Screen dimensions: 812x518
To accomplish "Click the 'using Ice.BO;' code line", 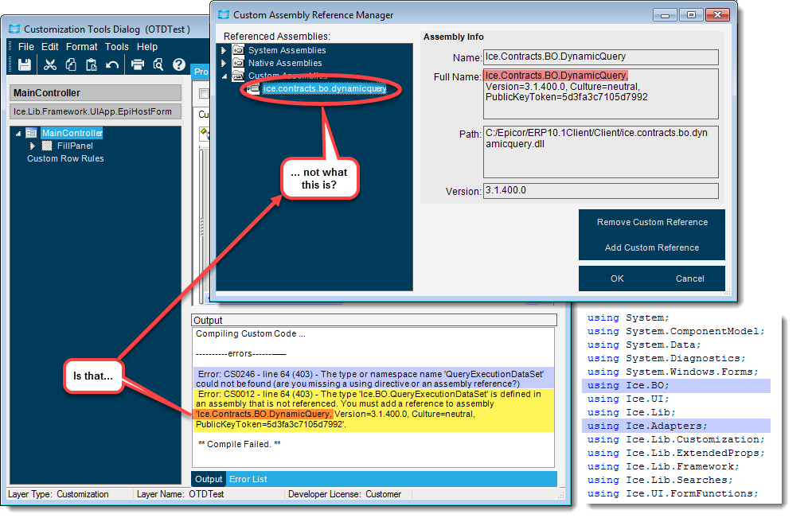I will (676, 386).
